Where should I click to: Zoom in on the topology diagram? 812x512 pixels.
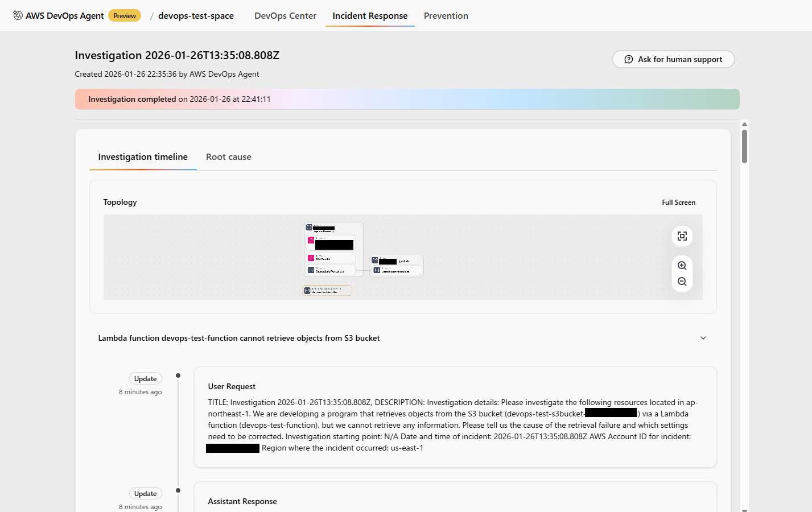click(x=682, y=266)
